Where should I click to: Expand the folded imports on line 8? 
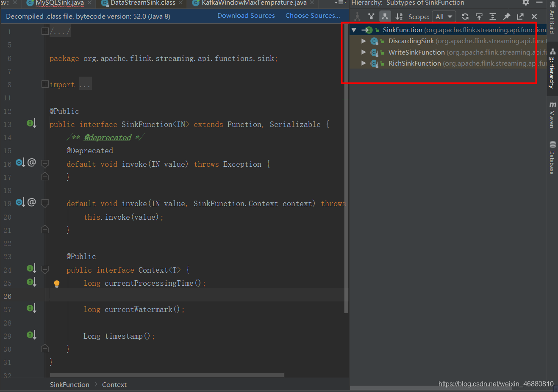(45, 84)
